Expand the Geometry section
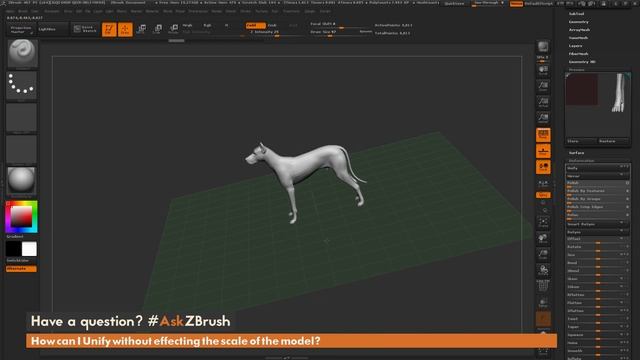This screenshot has height=360, width=640. 578,22
